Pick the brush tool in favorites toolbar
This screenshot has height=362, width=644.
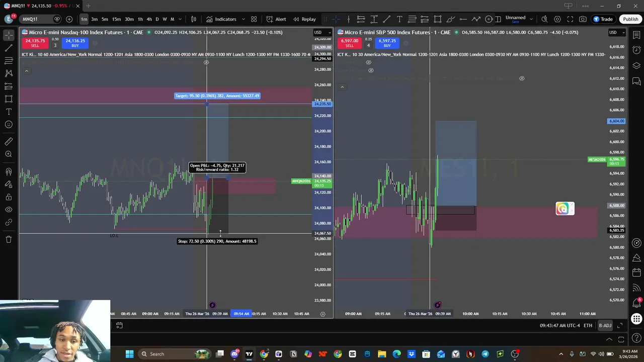point(450,19)
